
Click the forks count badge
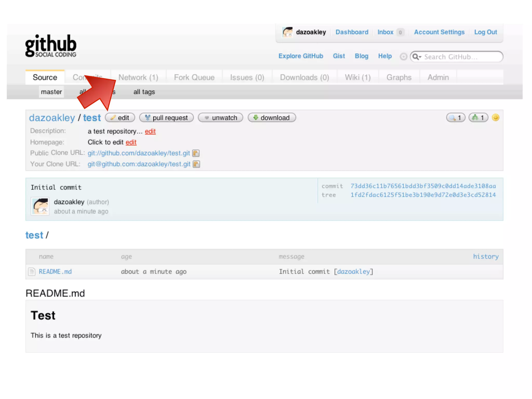478,118
